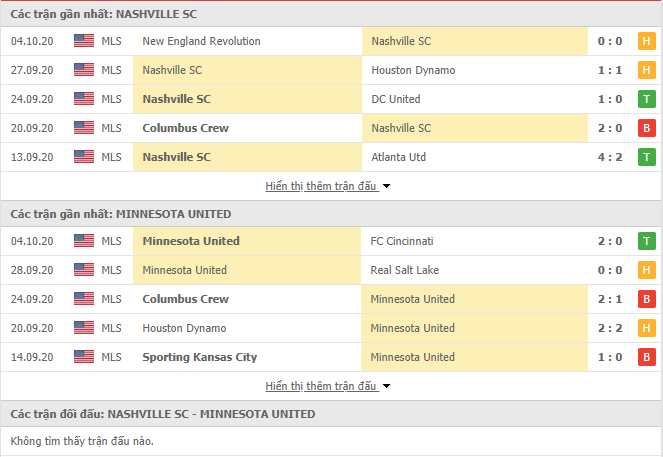The height and width of the screenshot is (457, 663).
Task: Expand more Minnesota United matches link
Action: click(321, 386)
